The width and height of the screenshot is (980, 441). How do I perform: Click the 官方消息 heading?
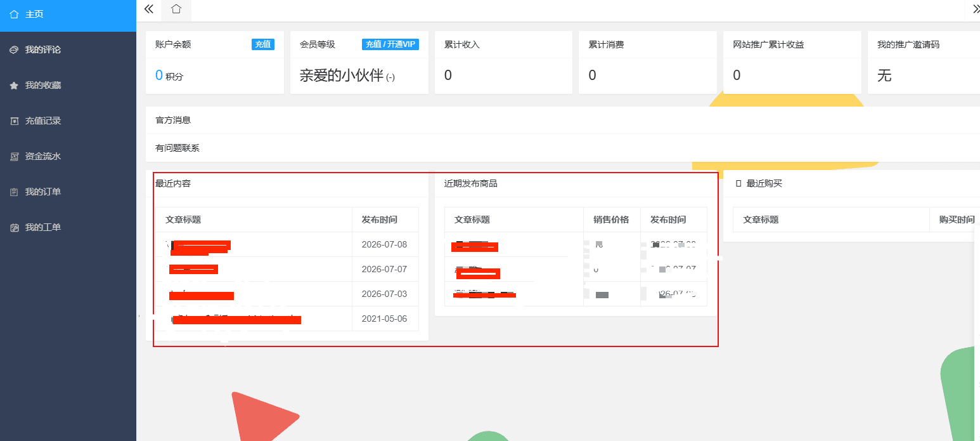[x=173, y=120]
